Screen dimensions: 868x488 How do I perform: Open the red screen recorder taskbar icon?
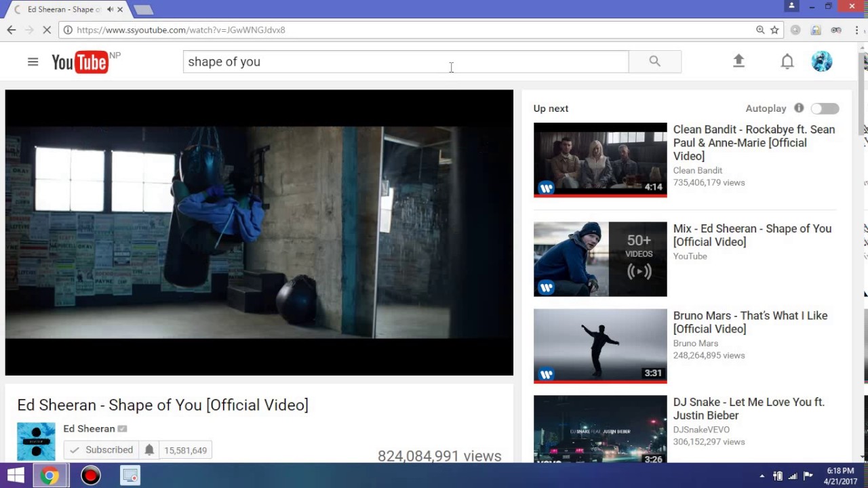(90, 476)
